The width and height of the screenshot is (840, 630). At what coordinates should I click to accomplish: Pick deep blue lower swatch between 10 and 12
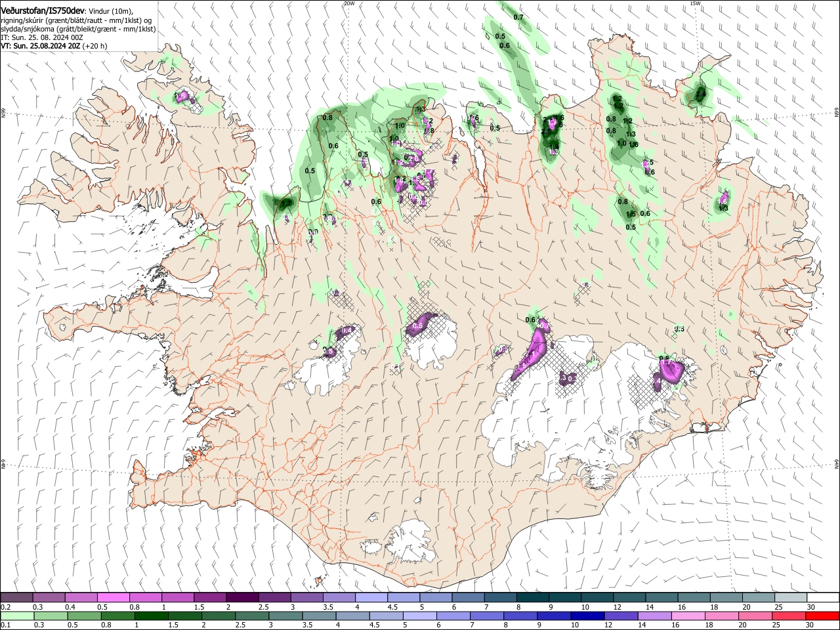click(588, 616)
